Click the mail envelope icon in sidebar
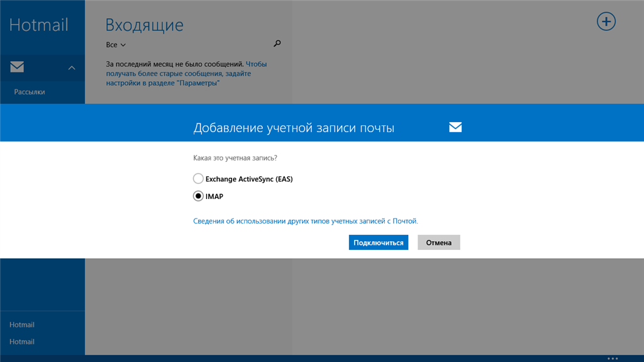644x362 pixels. click(17, 67)
